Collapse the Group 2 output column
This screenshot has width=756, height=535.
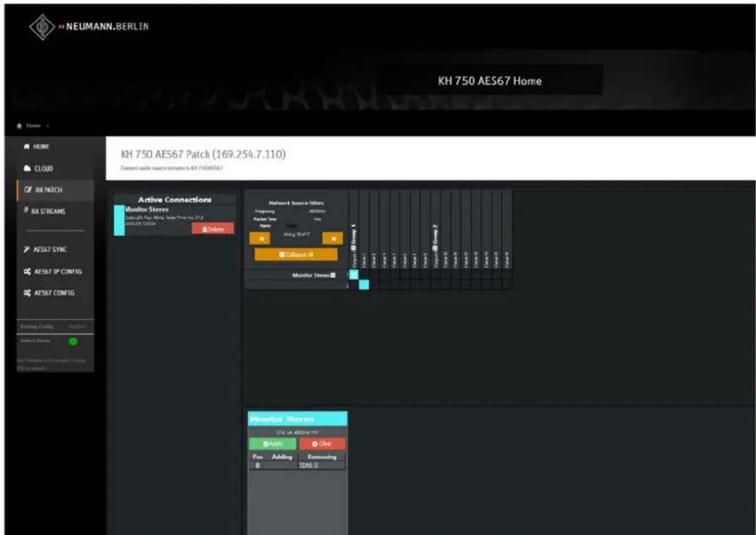point(435,248)
